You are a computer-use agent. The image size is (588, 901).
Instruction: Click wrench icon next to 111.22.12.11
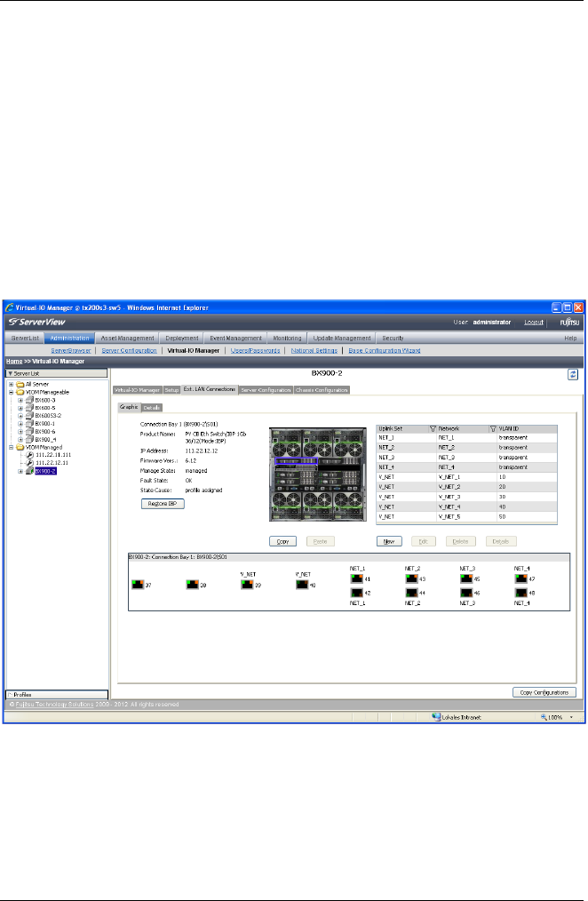point(30,463)
